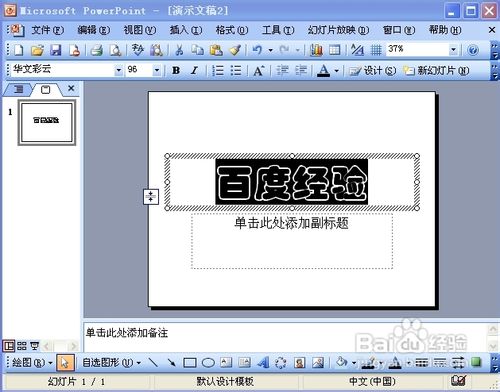Select slide 1 thumbnail
The height and width of the screenshot is (392, 500).
(47, 122)
